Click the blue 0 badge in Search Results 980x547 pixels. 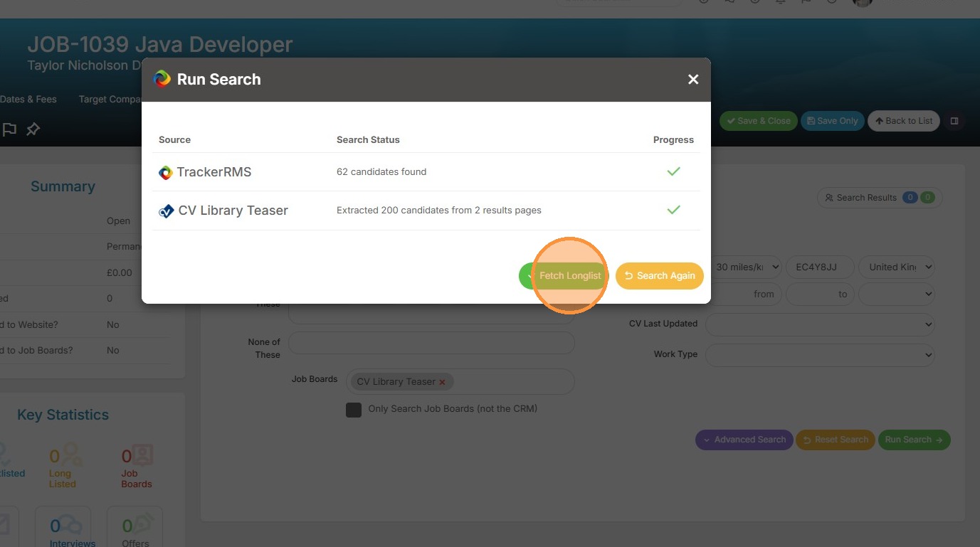910,198
